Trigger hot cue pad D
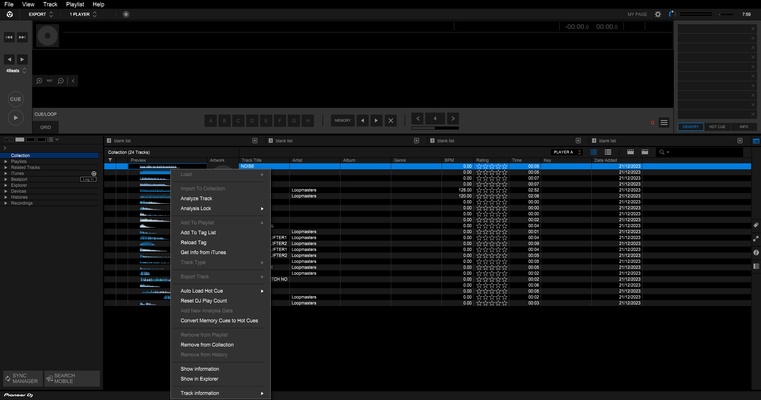This screenshot has width=761, height=400. [252, 121]
